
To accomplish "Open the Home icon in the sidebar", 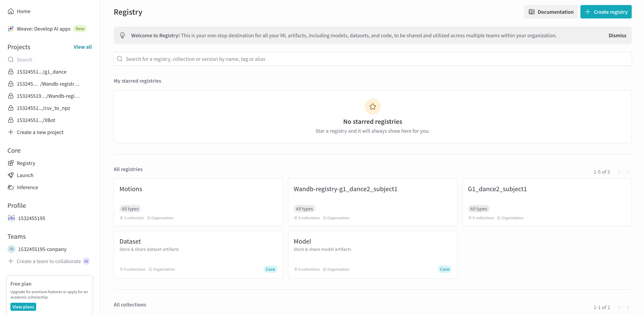I will click(x=11, y=11).
